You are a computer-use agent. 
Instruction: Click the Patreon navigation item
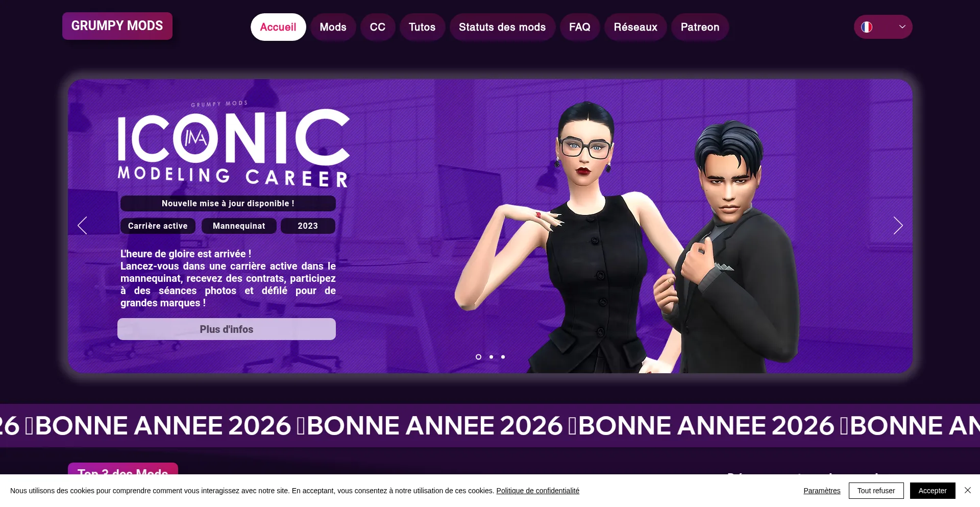pos(700,27)
